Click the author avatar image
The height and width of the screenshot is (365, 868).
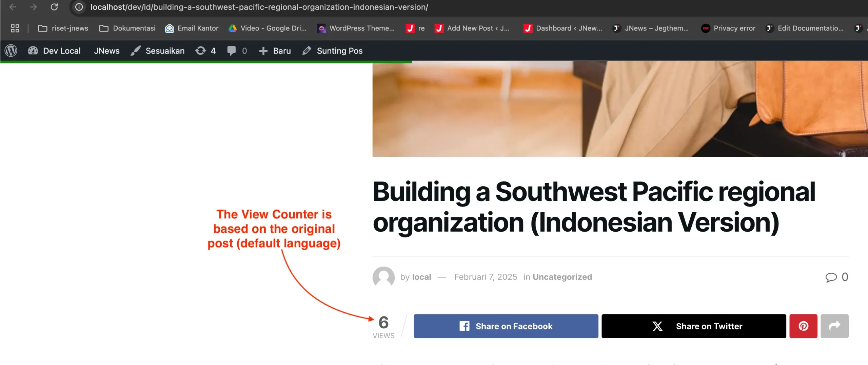(x=383, y=277)
